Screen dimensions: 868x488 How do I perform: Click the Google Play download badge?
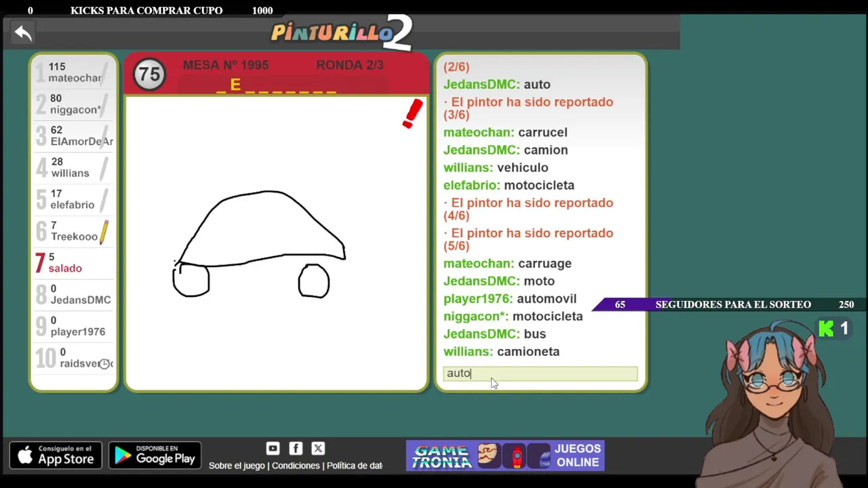[155, 455]
